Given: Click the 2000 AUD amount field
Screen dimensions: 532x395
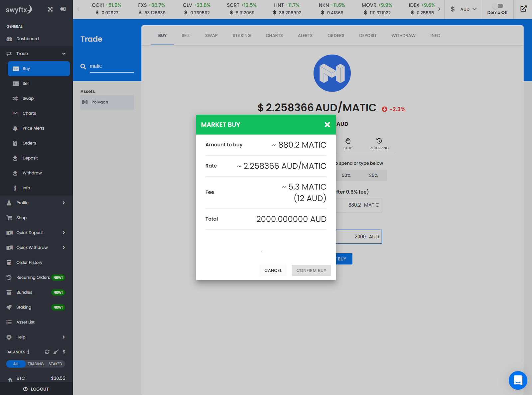Looking at the screenshot, I should (x=358, y=237).
